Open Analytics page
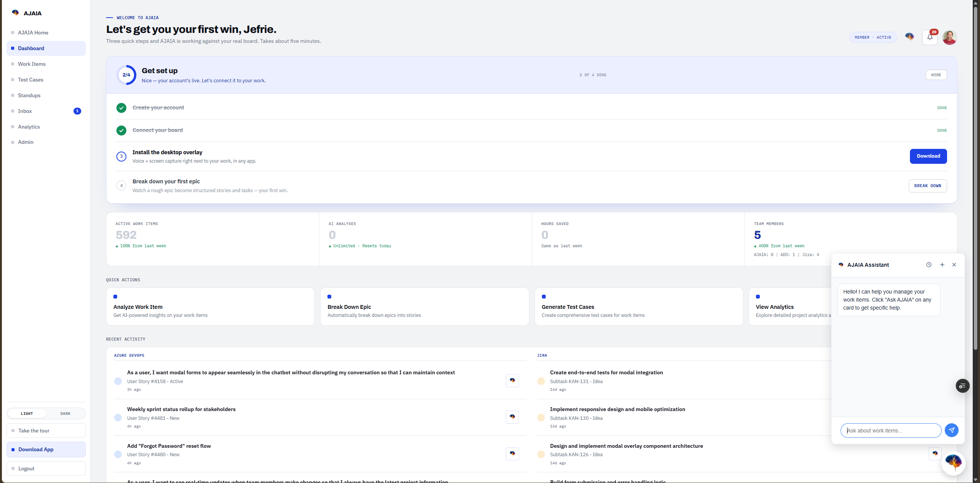The image size is (980, 483). tap(46, 127)
